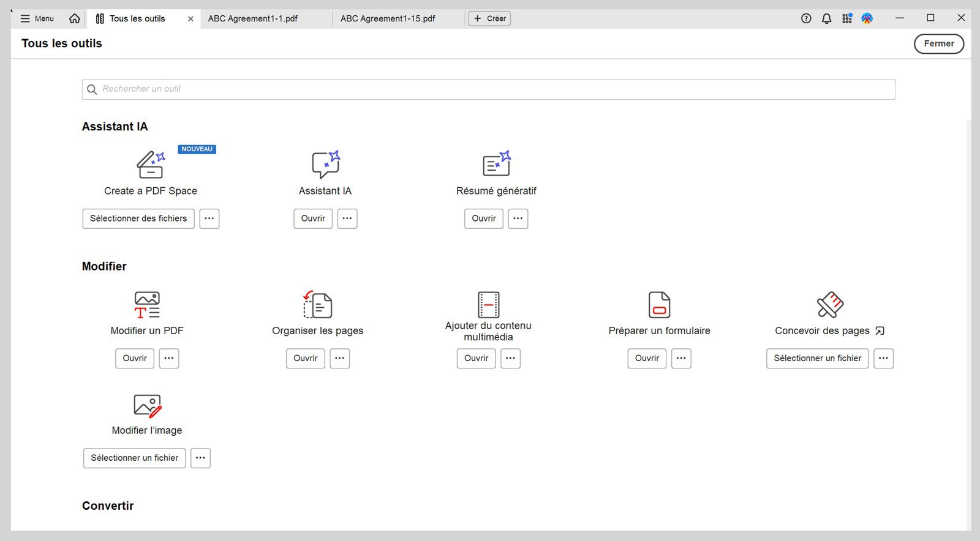Click the Créer button

point(489,18)
